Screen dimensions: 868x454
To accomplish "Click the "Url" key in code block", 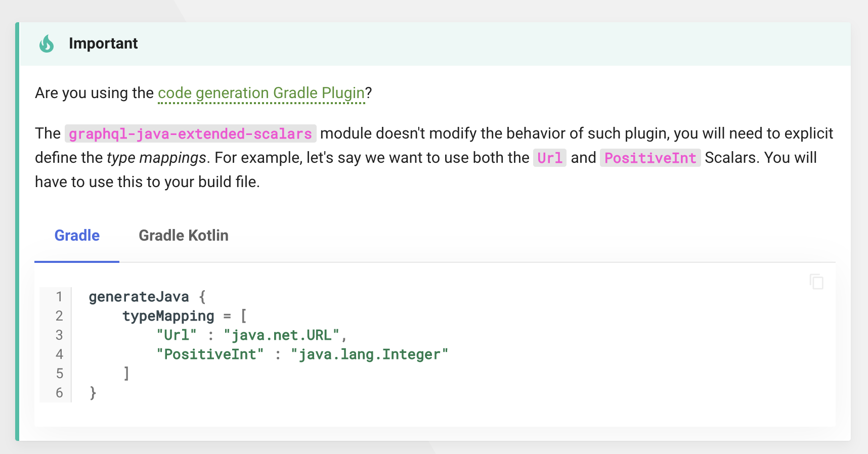I will point(177,335).
